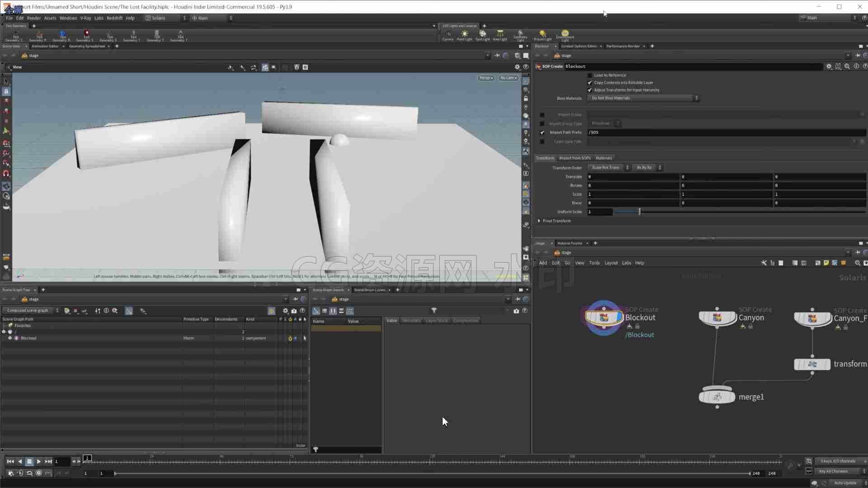Open the Composed scene graph dropdown
Viewport: 868px width, 488px height.
(31, 311)
